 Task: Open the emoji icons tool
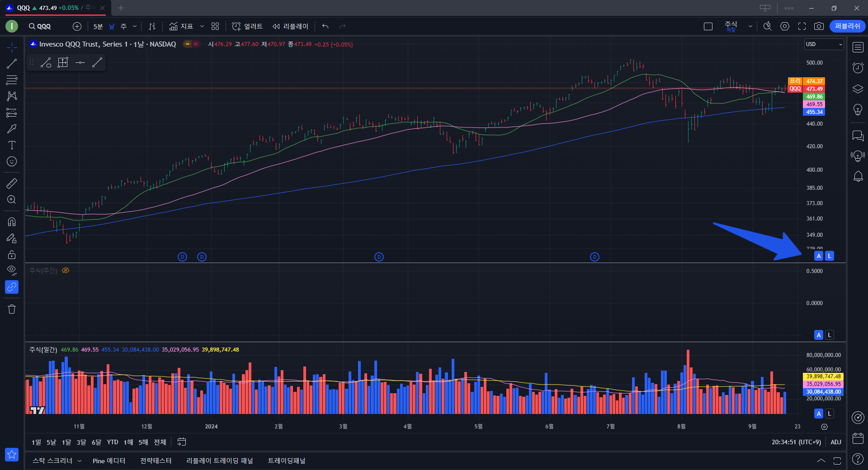pyautogui.click(x=12, y=161)
